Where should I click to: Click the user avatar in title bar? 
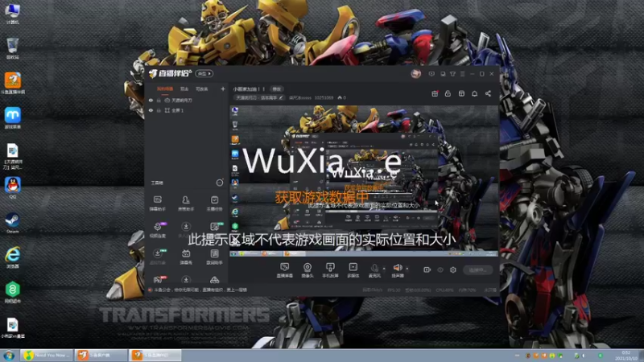pos(415,74)
